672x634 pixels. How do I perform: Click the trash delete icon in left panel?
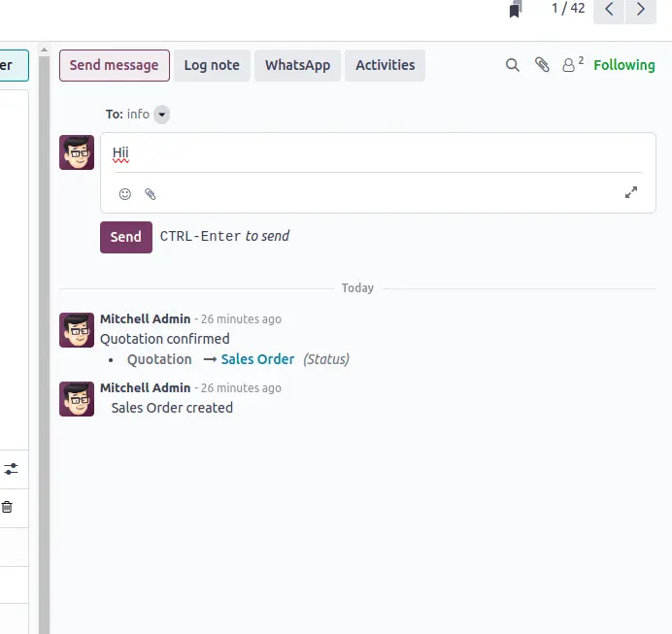tap(8, 507)
